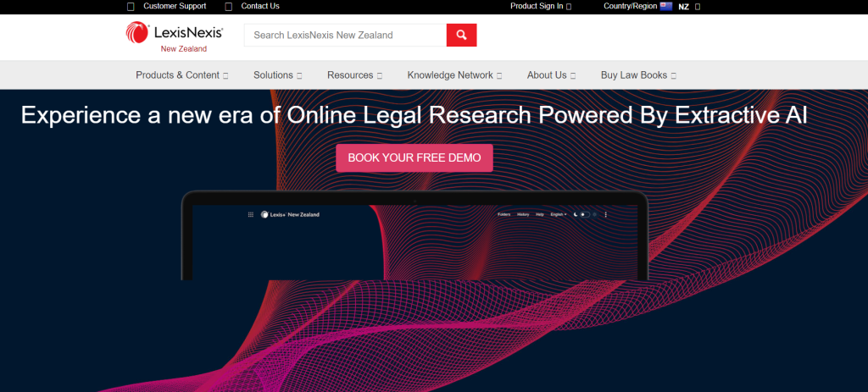The image size is (868, 392).
Task: Click the app grid icon in the laptop mockup
Action: (x=251, y=214)
